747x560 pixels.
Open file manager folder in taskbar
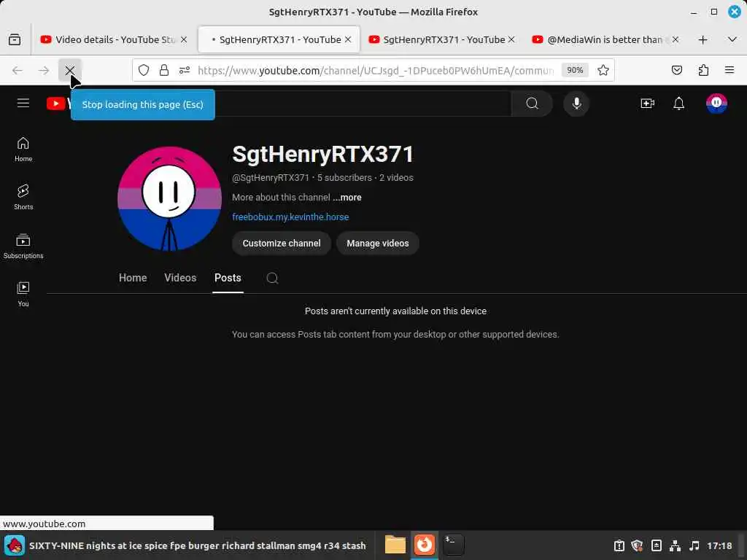click(395, 545)
